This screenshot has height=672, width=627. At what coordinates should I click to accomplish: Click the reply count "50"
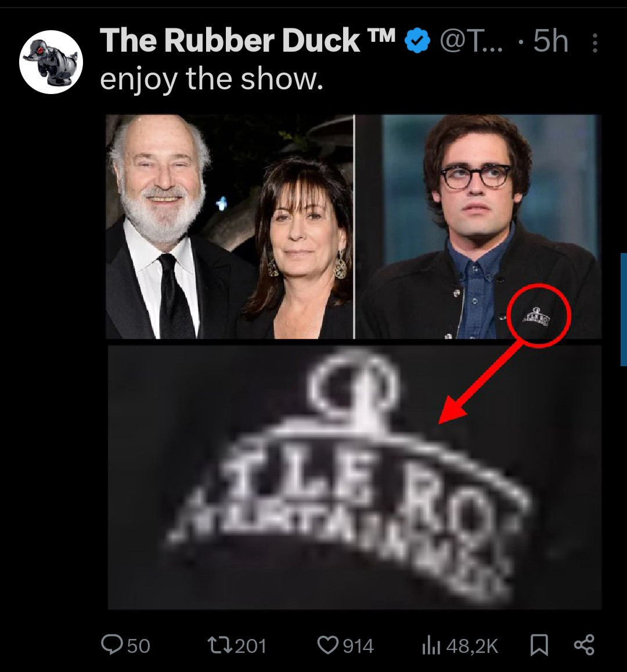pyautogui.click(x=138, y=646)
